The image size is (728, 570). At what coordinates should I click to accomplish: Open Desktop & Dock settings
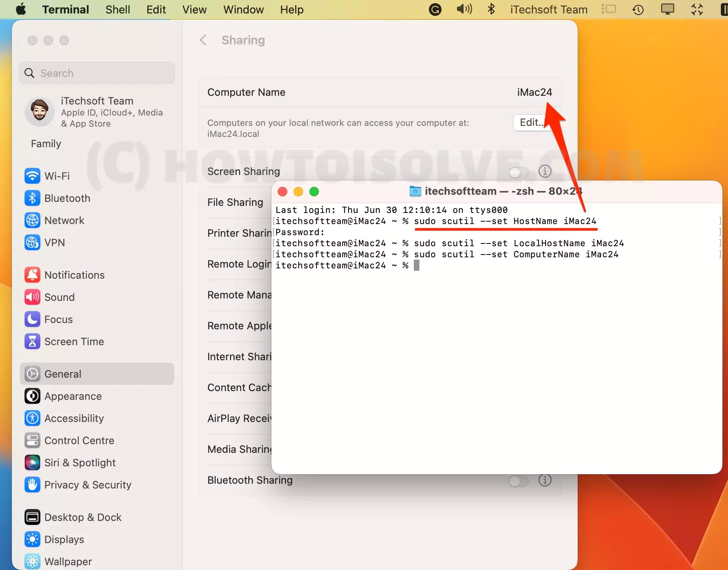pos(97,517)
